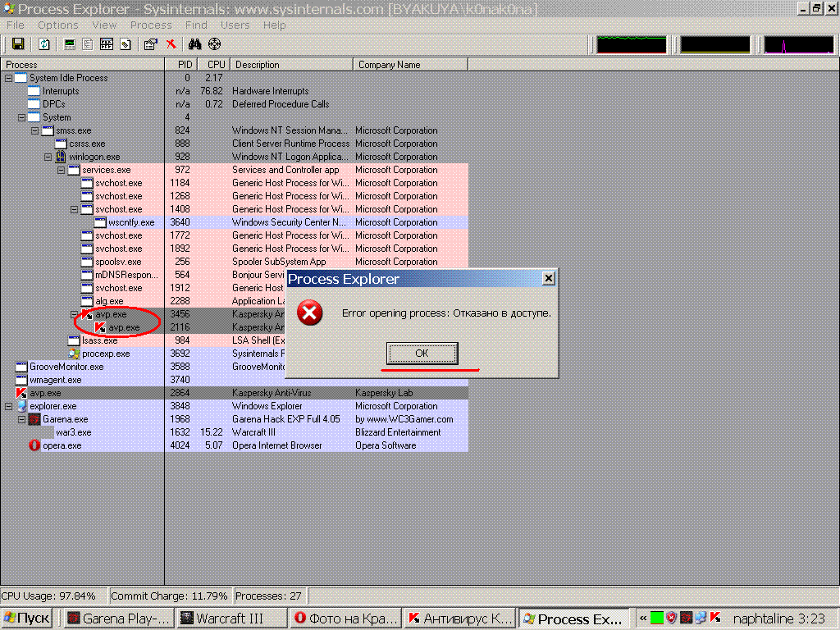The width and height of the screenshot is (840, 630).
Task: Collapse the System tree node
Action: click(x=22, y=117)
